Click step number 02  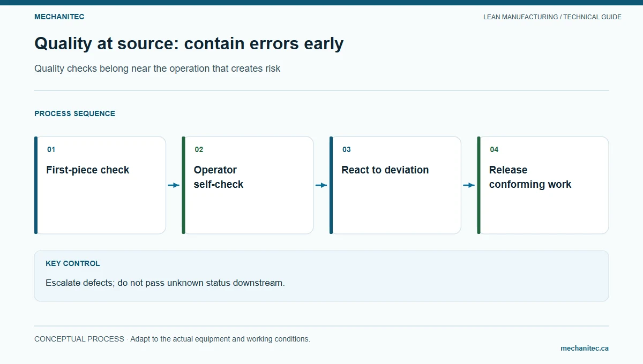(199, 149)
